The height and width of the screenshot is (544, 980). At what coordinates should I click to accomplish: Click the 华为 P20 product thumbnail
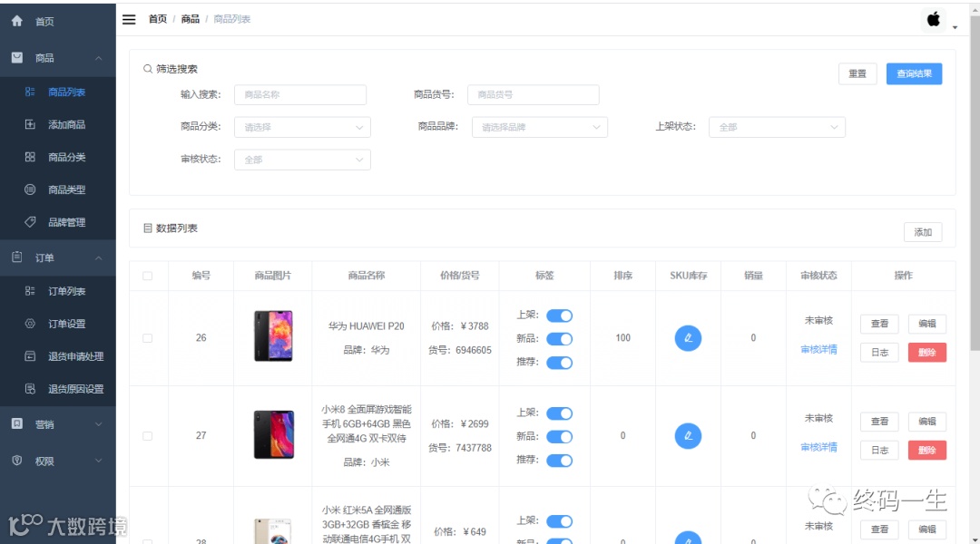point(273,336)
